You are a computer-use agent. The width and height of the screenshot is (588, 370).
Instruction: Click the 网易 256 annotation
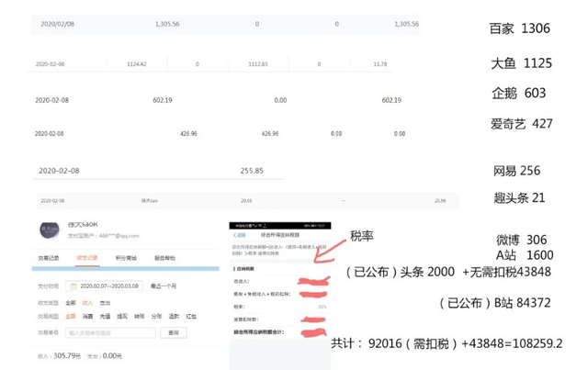point(516,171)
